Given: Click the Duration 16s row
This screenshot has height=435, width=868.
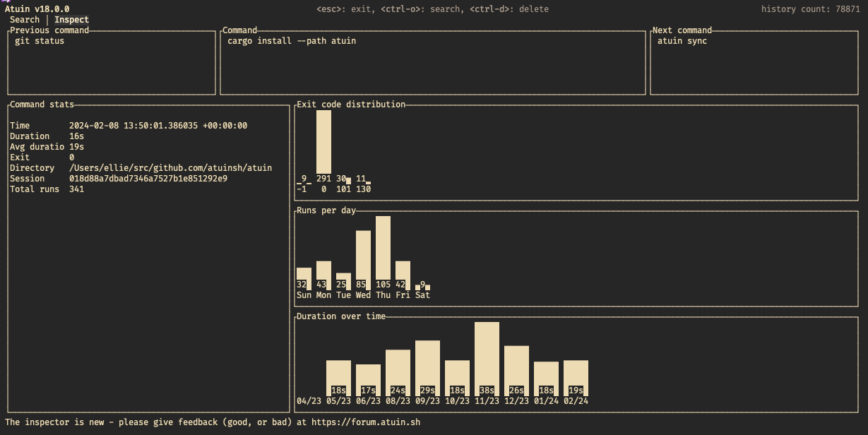Looking at the screenshot, I should tap(47, 136).
